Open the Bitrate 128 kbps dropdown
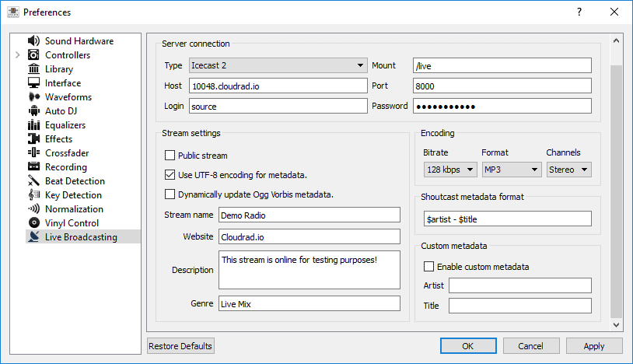633x364 pixels. click(x=450, y=170)
